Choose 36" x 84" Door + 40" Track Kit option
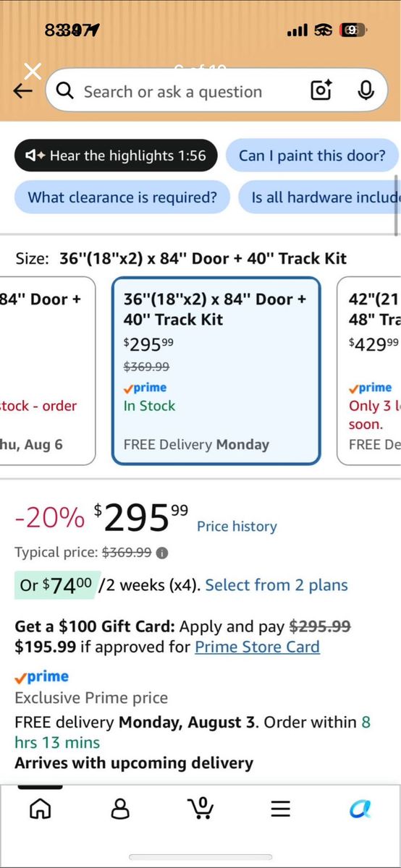The image size is (401, 868). click(x=216, y=371)
